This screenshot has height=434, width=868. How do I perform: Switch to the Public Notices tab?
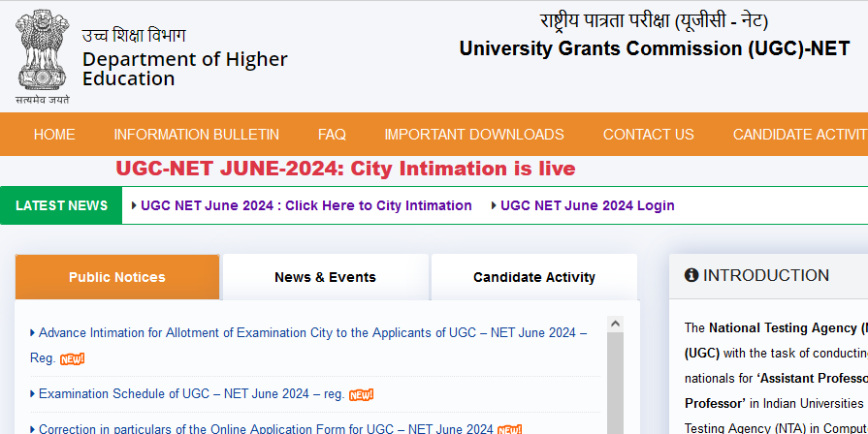coord(116,277)
